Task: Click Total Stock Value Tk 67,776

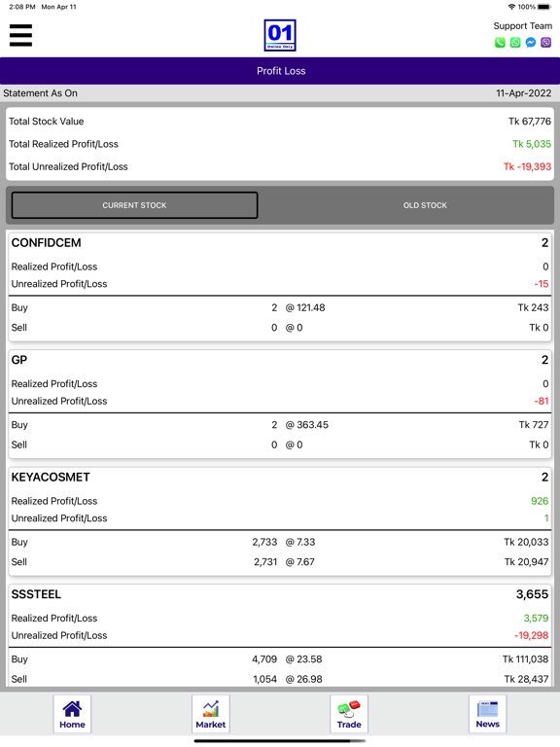Action: click(x=530, y=122)
